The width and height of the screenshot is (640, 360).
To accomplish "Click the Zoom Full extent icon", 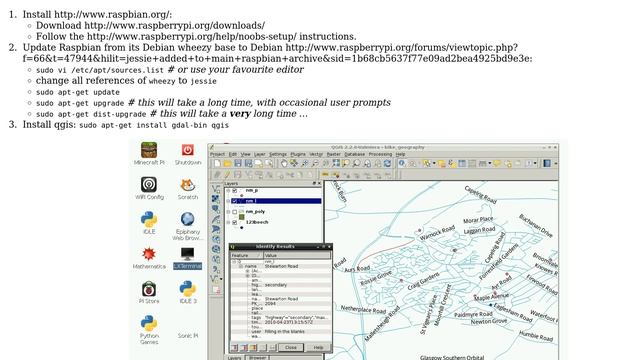I will (x=336, y=163).
